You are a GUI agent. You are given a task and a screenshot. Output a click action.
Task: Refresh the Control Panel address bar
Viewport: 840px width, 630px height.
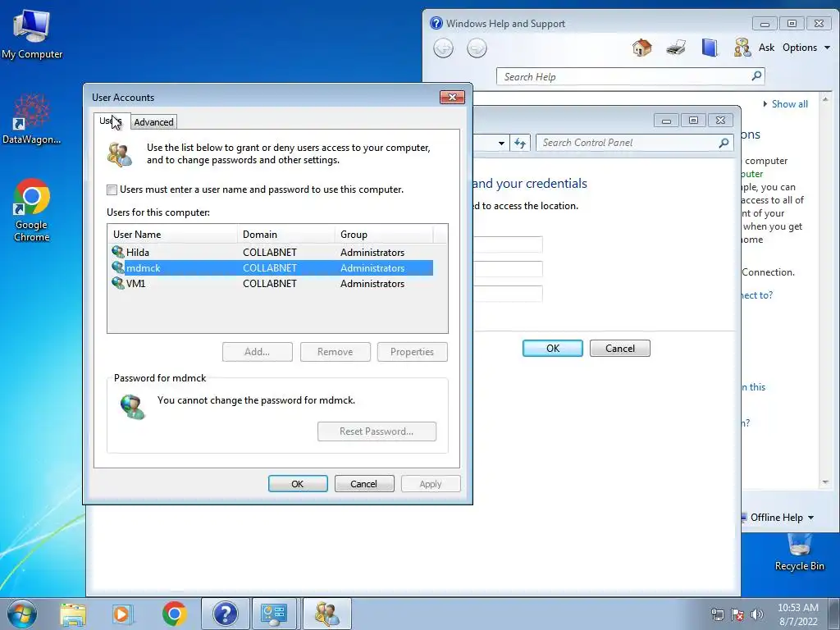tap(519, 143)
